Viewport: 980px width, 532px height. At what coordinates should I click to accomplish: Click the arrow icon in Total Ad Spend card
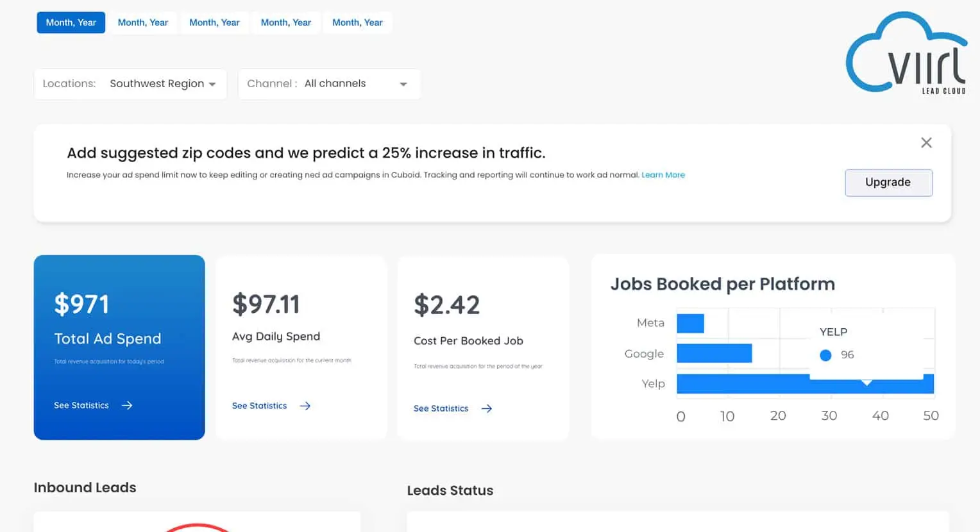pyautogui.click(x=127, y=405)
